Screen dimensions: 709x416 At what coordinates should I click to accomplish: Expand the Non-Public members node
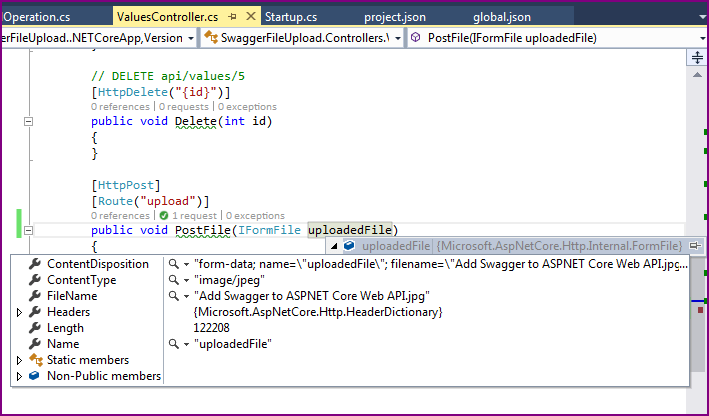[x=19, y=376]
